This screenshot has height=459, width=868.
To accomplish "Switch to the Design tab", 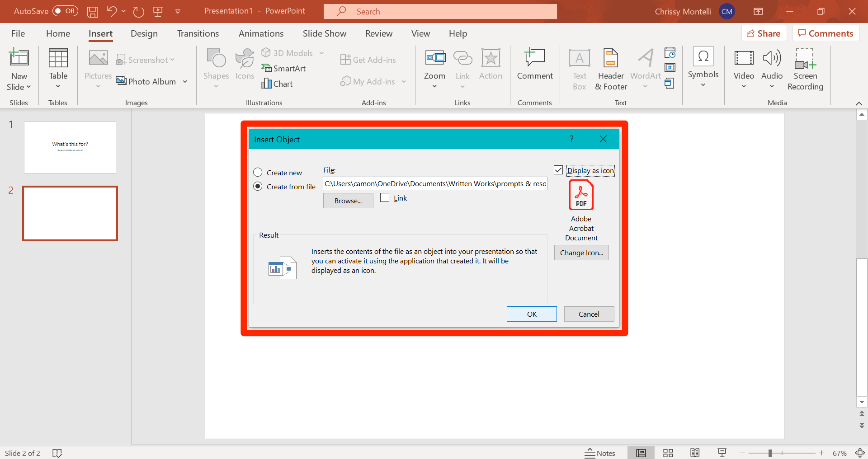I will click(144, 33).
